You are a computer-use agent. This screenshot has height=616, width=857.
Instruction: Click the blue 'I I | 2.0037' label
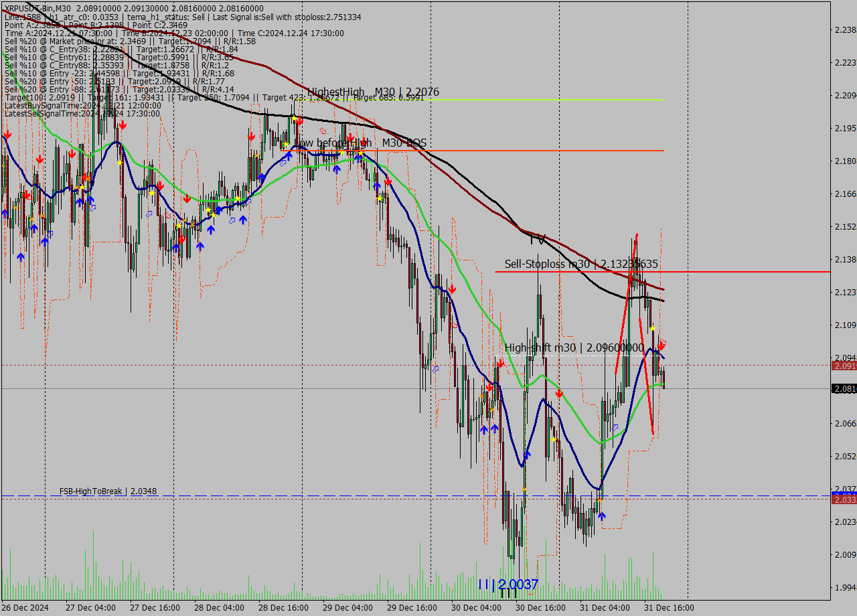pos(508,585)
